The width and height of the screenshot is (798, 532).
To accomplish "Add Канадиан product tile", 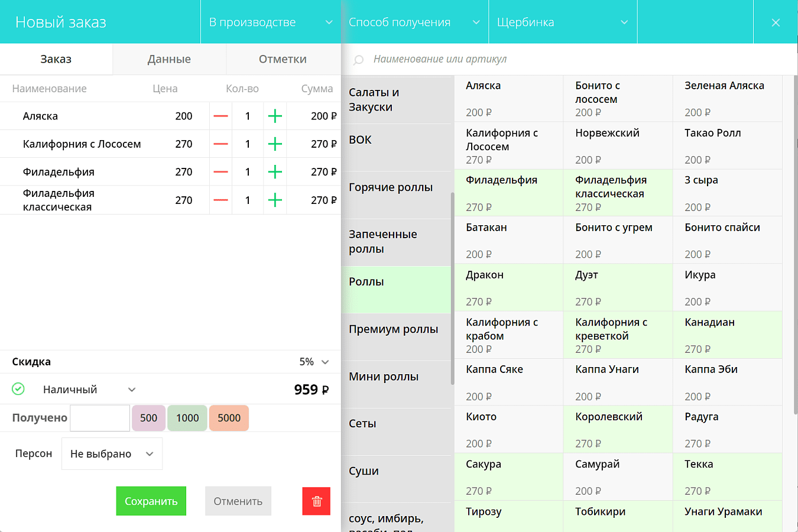I will pyautogui.click(x=728, y=335).
